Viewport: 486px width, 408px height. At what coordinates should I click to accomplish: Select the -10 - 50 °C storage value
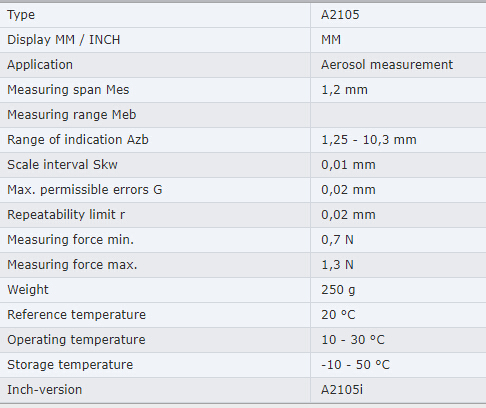click(x=355, y=365)
